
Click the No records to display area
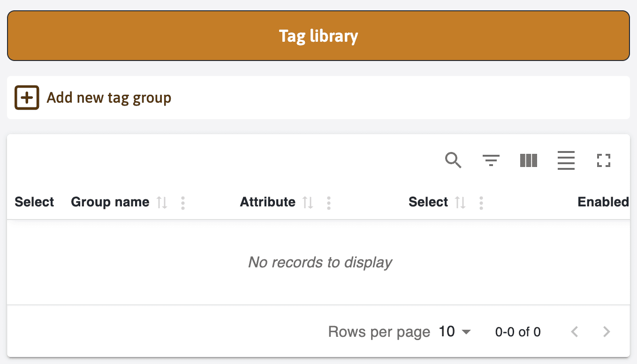point(319,263)
